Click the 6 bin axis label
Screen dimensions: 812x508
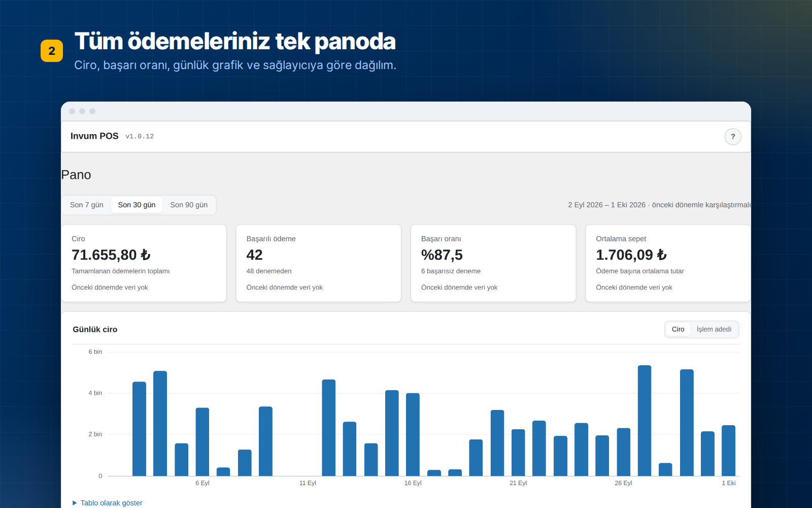(95, 352)
